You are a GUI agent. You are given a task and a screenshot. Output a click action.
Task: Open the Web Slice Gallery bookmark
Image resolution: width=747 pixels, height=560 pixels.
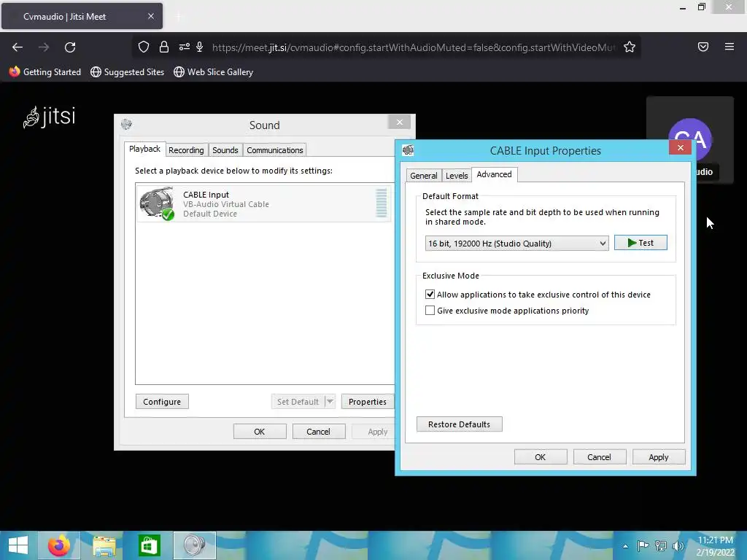click(x=213, y=72)
